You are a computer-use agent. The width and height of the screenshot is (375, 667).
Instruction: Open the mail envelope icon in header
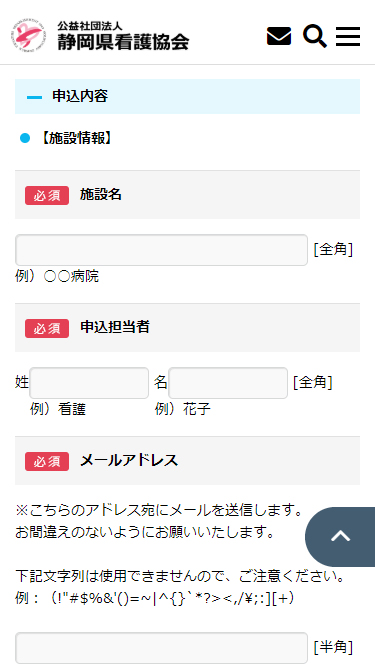tap(279, 36)
